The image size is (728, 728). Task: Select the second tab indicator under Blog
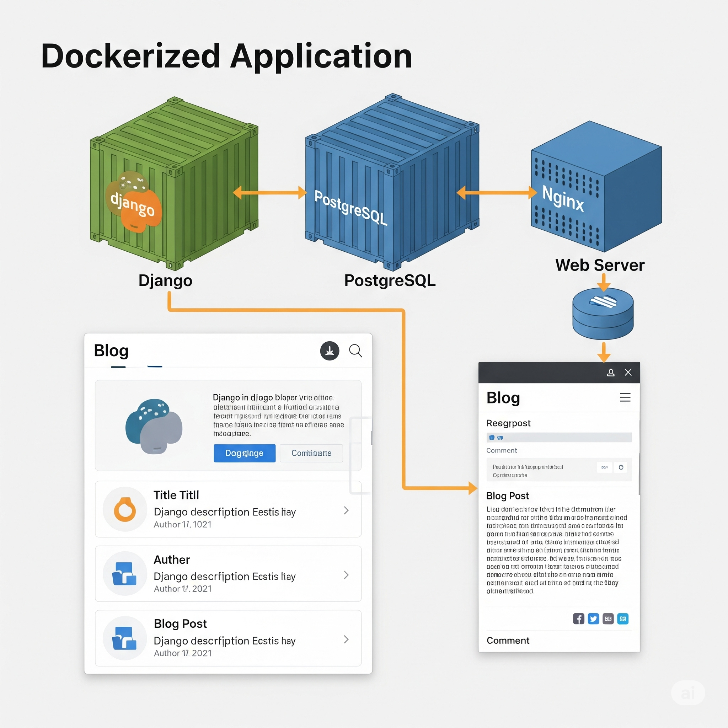(x=154, y=368)
